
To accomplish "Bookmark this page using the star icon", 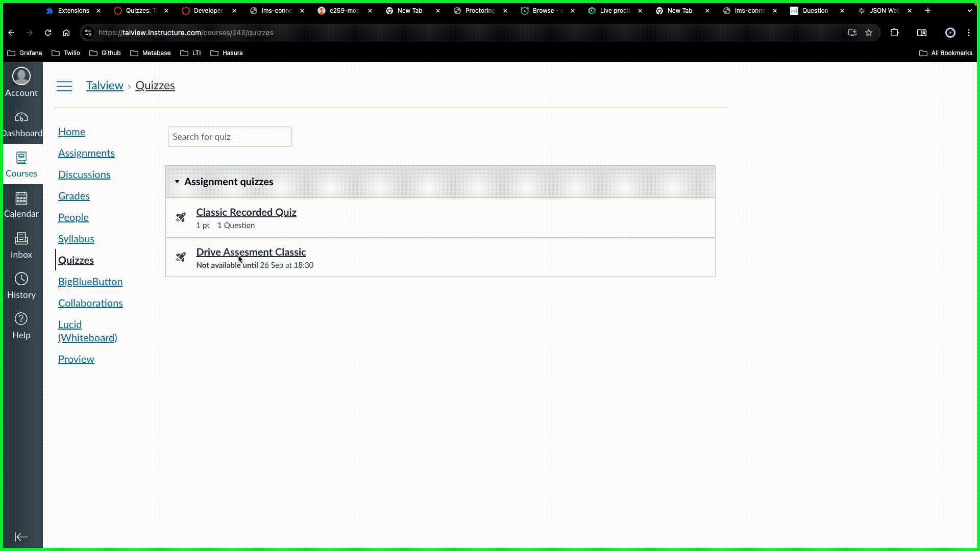I will 869,33.
